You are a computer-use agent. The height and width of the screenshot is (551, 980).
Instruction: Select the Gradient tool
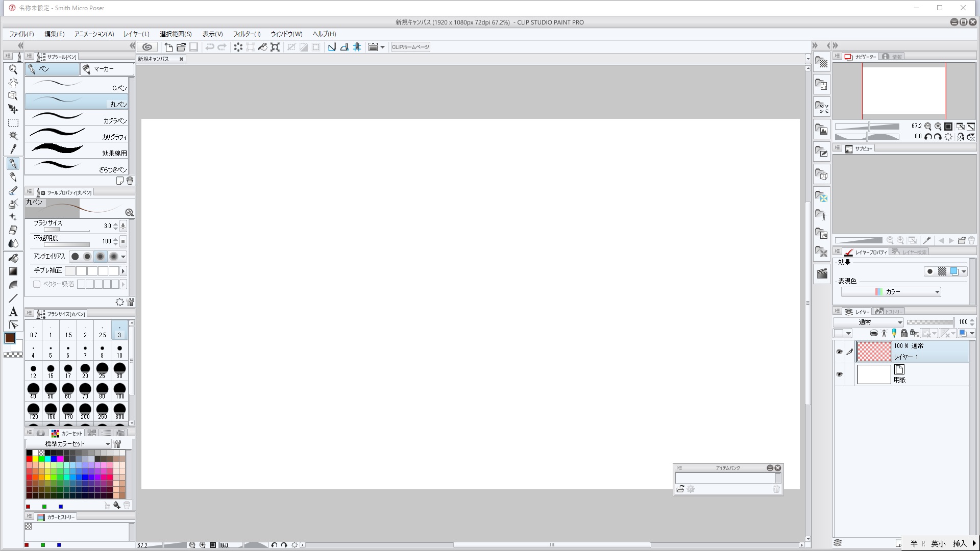tap(13, 271)
